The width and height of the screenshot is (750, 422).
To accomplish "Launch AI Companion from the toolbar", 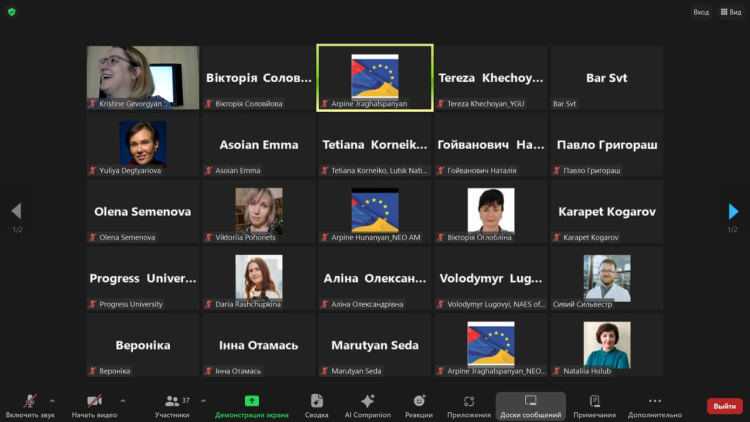I will pos(367,404).
